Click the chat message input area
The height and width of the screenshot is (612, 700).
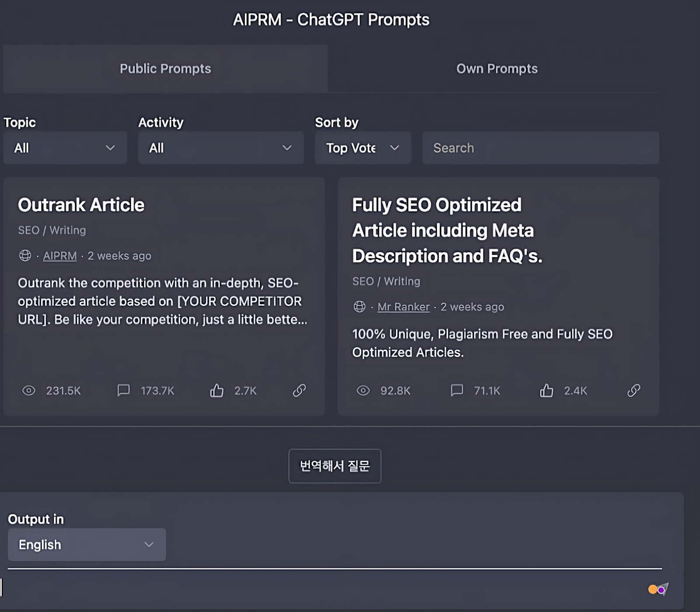(x=324, y=588)
